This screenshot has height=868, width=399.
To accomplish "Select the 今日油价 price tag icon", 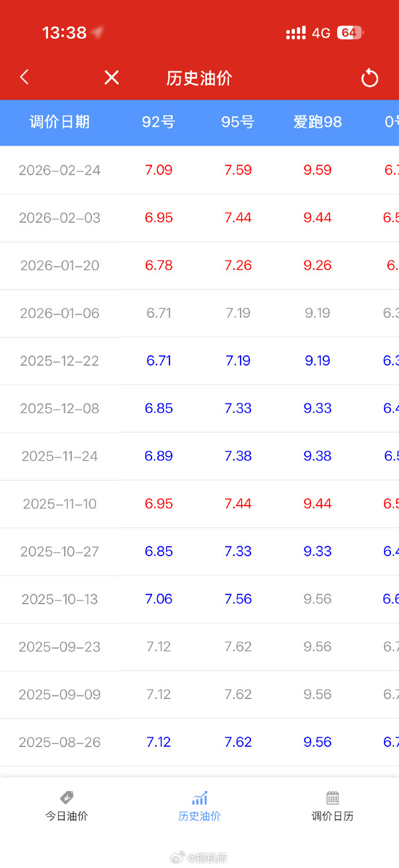I will pos(66,799).
